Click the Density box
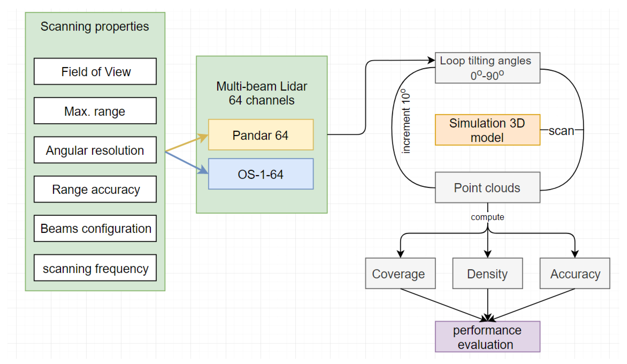 coord(487,273)
